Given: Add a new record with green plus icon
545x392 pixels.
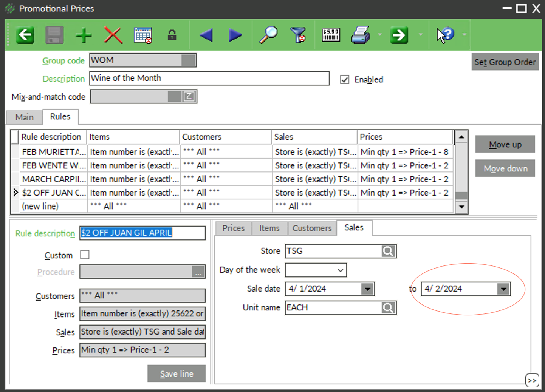Looking at the screenshot, I should tap(84, 35).
